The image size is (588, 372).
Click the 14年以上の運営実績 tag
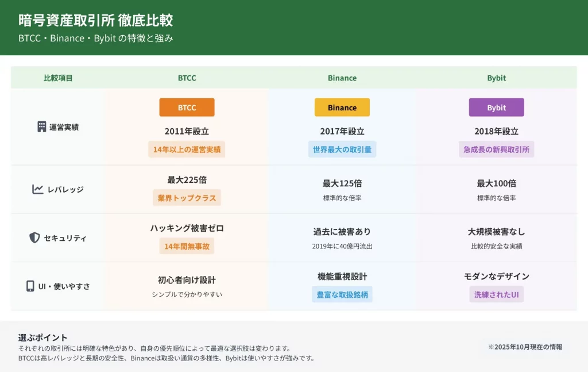[187, 149]
